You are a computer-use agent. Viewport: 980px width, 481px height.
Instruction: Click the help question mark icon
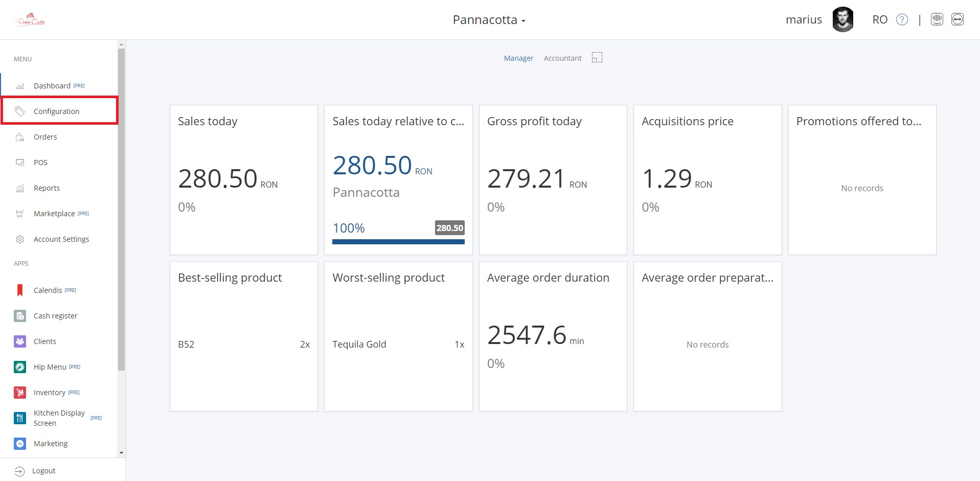tap(902, 20)
